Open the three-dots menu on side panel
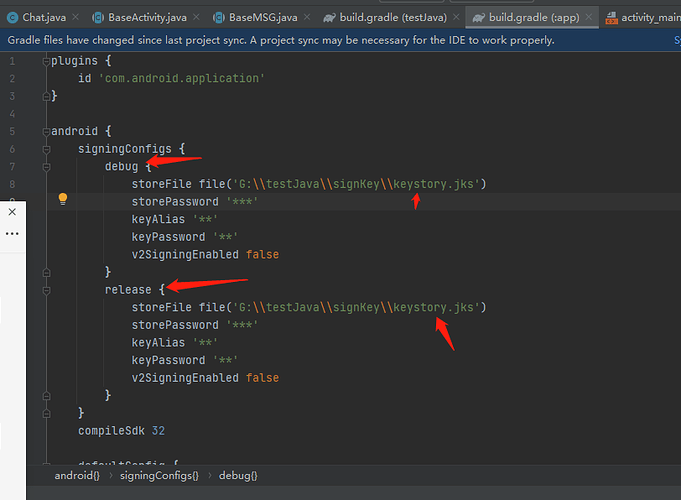Image resolution: width=681 pixels, height=500 pixels. [x=12, y=234]
